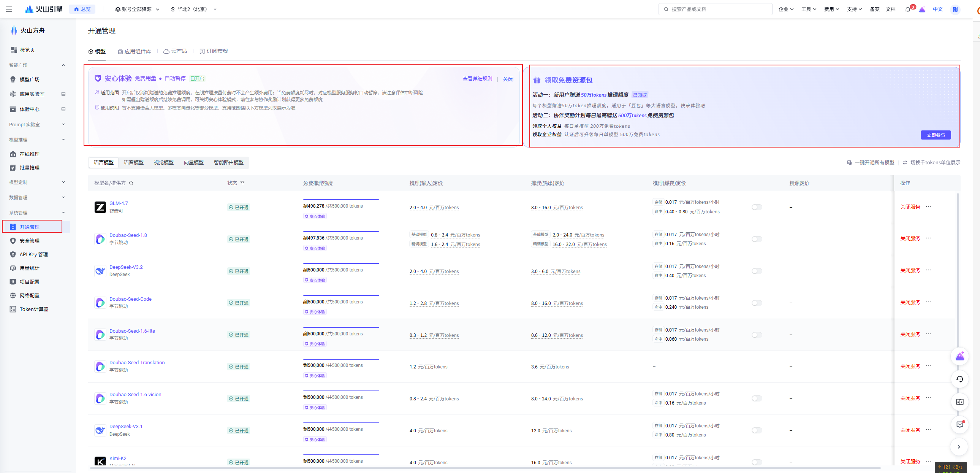Open more options for the GLM-4.7 row
Viewport: 980px width, 473px height.
click(x=928, y=206)
